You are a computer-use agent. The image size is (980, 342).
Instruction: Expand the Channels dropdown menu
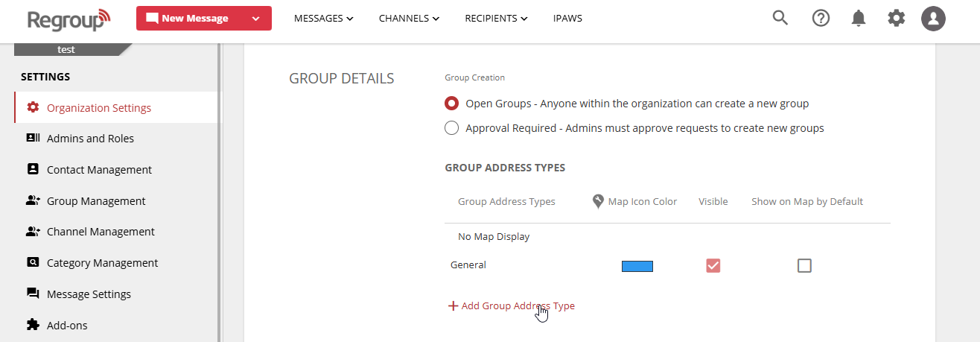[409, 19]
